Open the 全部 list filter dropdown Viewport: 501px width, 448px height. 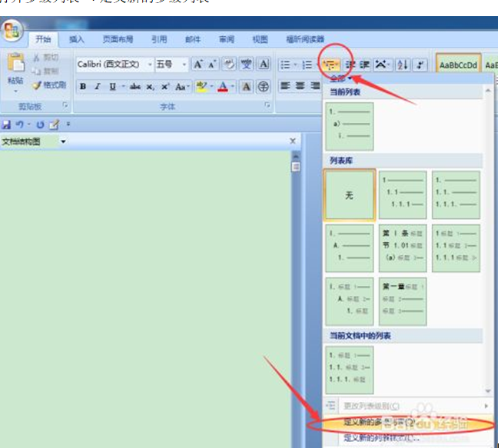(x=341, y=78)
